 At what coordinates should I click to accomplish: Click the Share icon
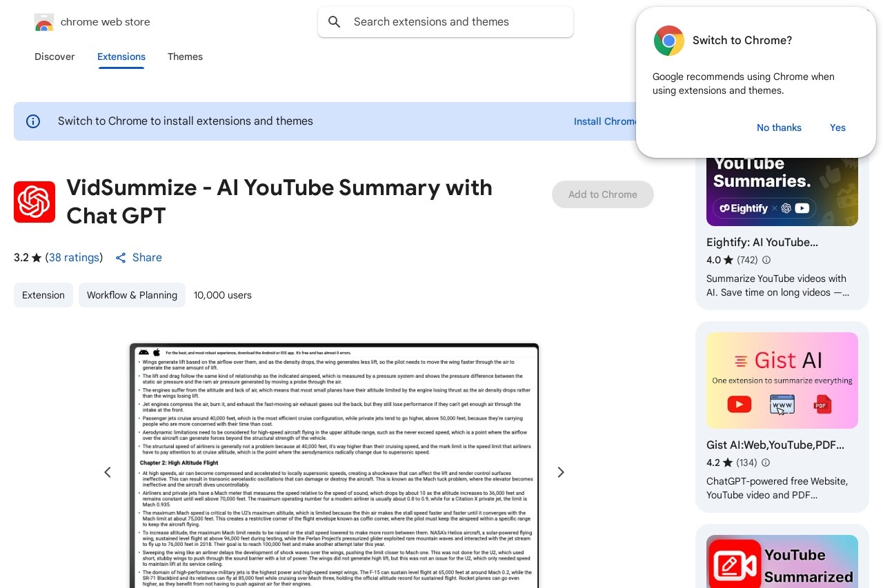coord(121,258)
